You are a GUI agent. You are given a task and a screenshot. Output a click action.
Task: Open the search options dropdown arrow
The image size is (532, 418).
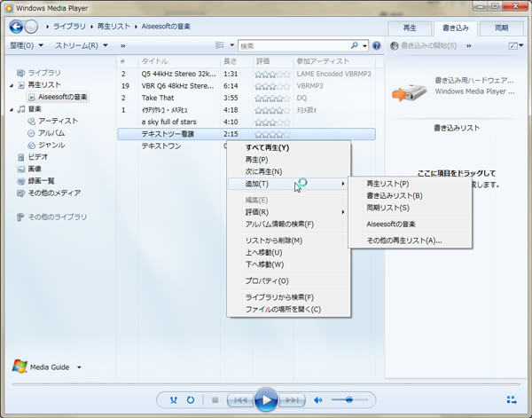coord(364,45)
